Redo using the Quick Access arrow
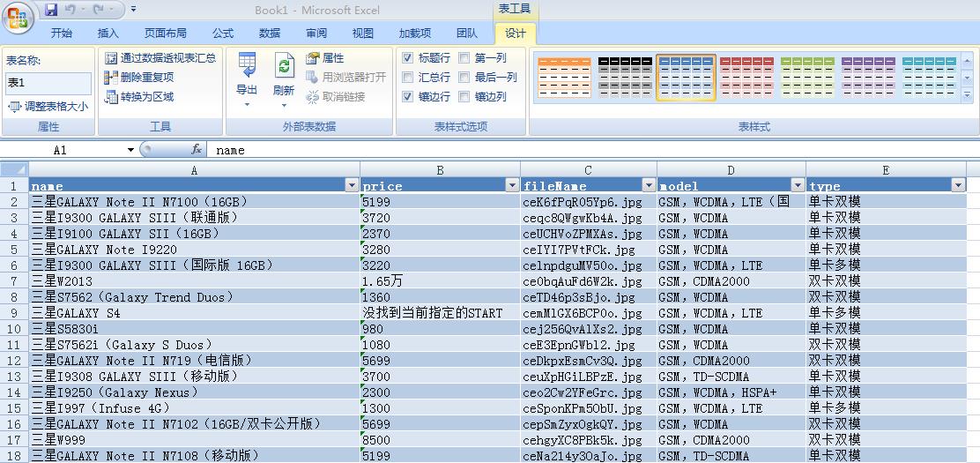Screen dimensions: 980x463 tap(98, 10)
